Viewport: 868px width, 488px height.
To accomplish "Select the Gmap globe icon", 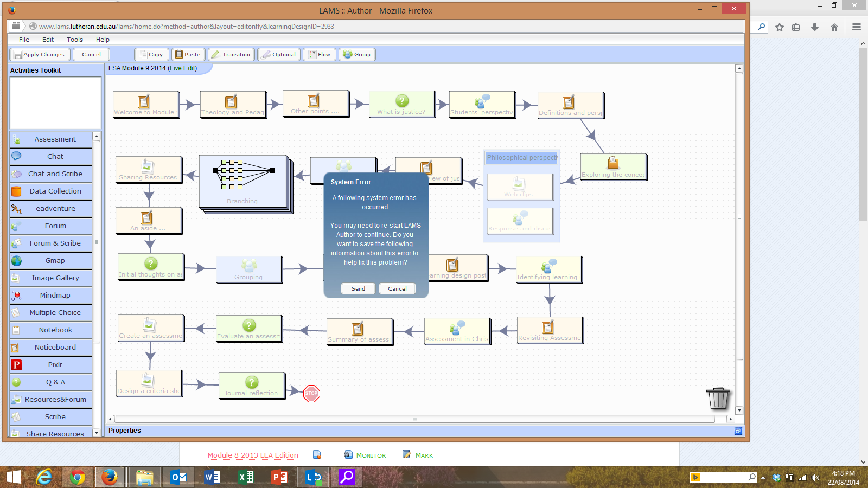I will [x=17, y=261].
